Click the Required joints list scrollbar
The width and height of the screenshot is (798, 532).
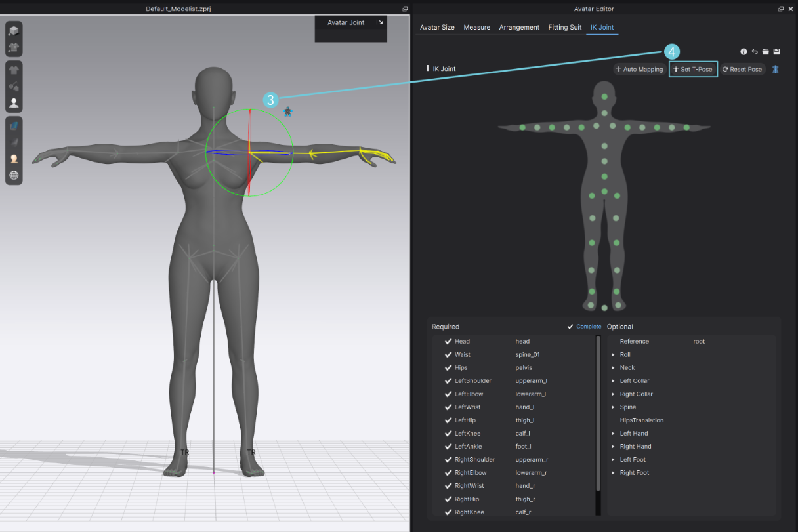(x=598, y=413)
